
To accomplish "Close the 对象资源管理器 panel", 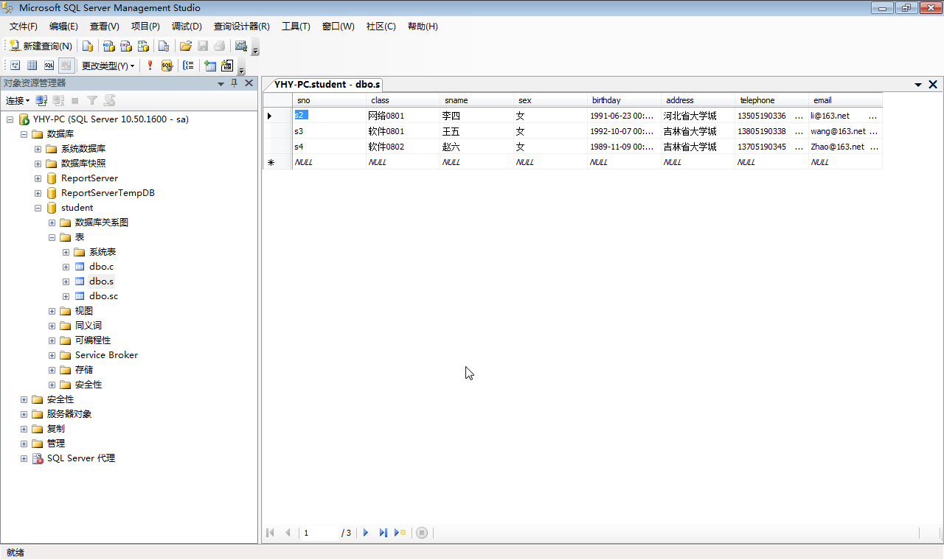I will [x=249, y=83].
